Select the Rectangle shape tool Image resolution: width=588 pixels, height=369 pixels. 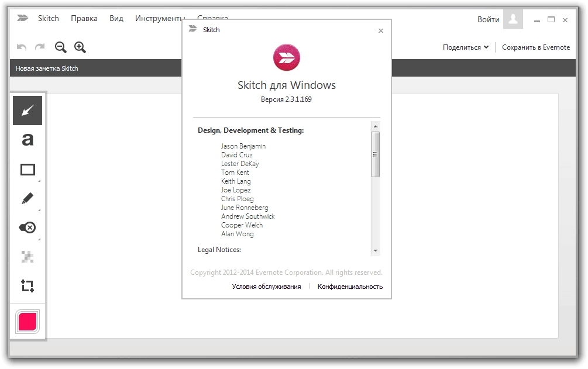pyautogui.click(x=27, y=170)
